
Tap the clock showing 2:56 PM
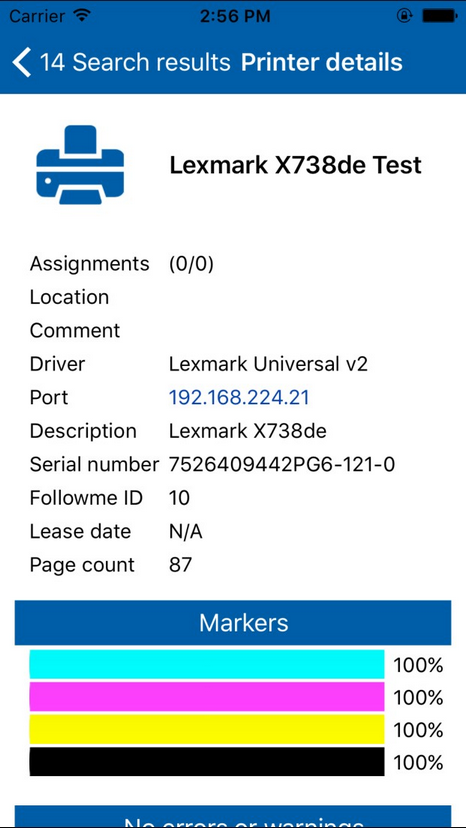coord(235,16)
